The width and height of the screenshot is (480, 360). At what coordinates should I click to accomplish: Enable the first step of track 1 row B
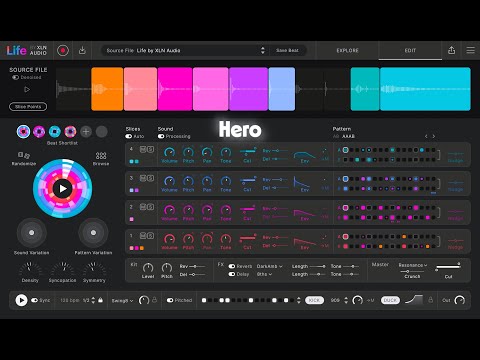click(x=346, y=246)
